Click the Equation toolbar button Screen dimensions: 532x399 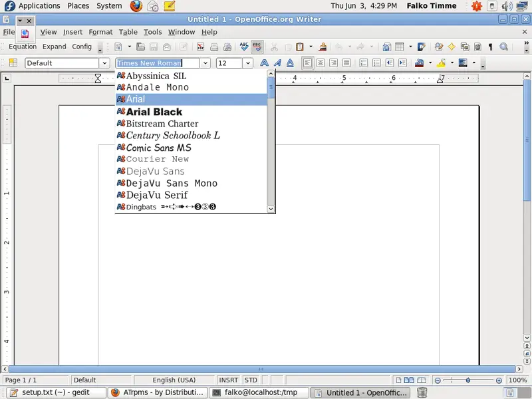click(23, 47)
